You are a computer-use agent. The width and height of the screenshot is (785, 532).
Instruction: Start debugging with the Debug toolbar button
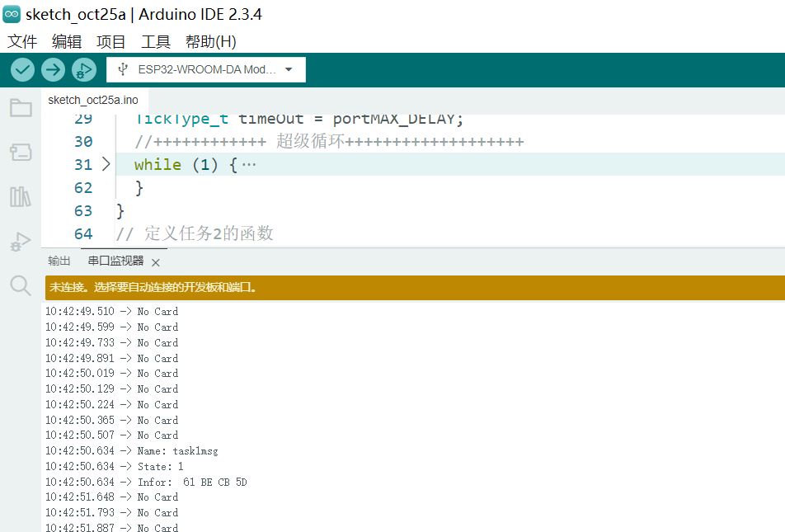pyautogui.click(x=84, y=69)
